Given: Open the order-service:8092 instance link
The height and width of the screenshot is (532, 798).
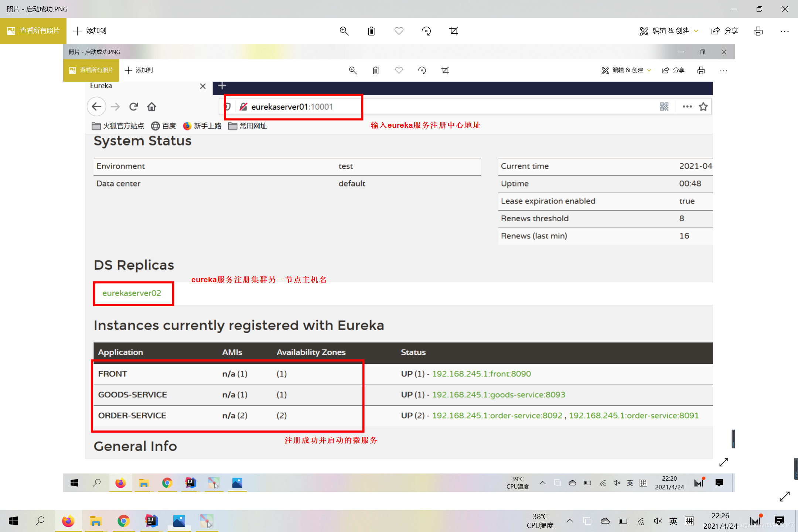Looking at the screenshot, I should (497, 416).
